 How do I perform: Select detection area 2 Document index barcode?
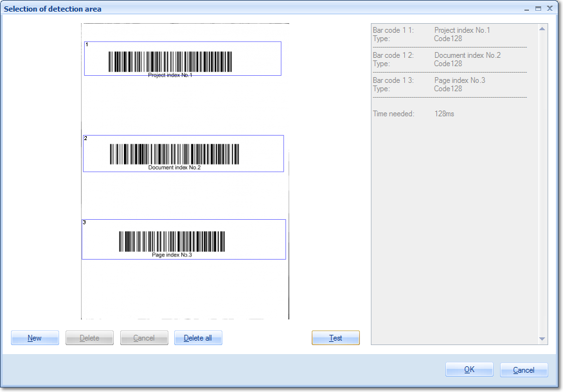183,154
